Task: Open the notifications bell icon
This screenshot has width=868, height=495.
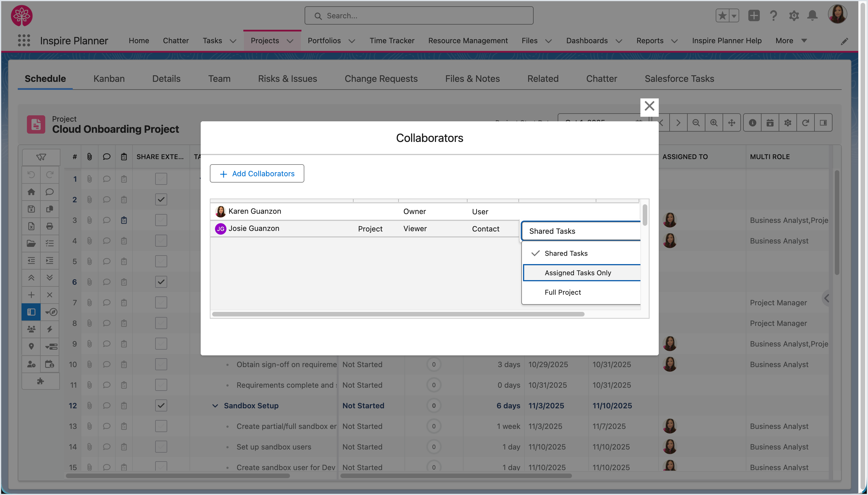Action: [812, 16]
